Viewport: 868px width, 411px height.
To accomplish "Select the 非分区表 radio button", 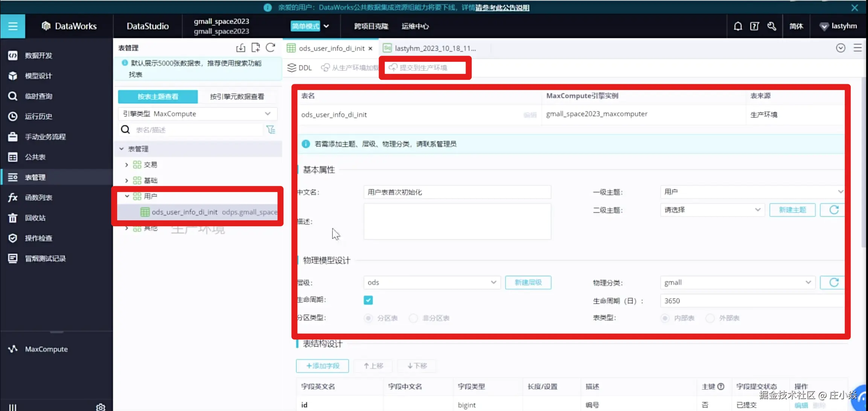I will tap(413, 318).
